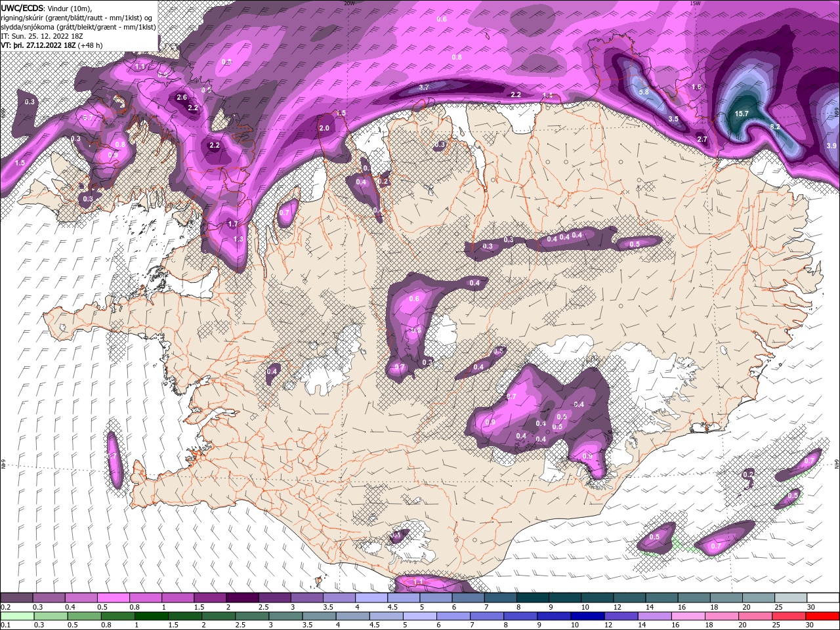Click the UWC/ECDS title in the header box
This screenshot has height=630, width=840.
click(21, 8)
